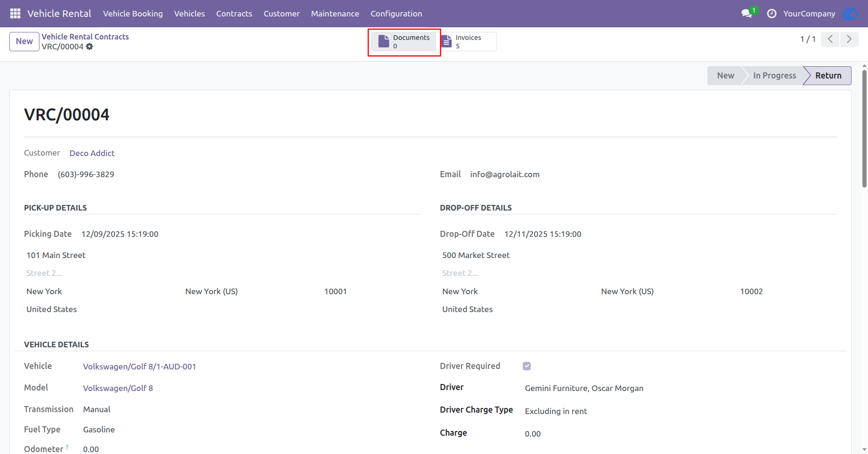The width and height of the screenshot is (868, 454).
Task: Open the activities clock icon
Action: (771, 14)
